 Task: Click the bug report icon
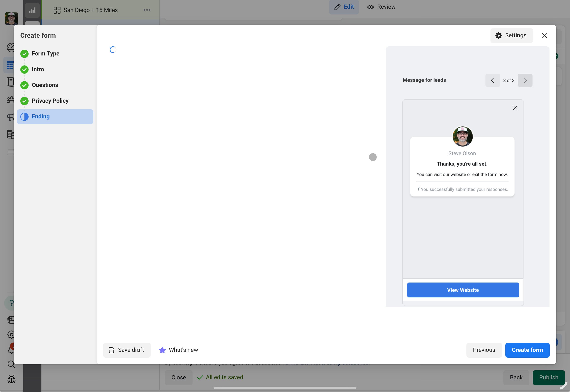(11, 379)
